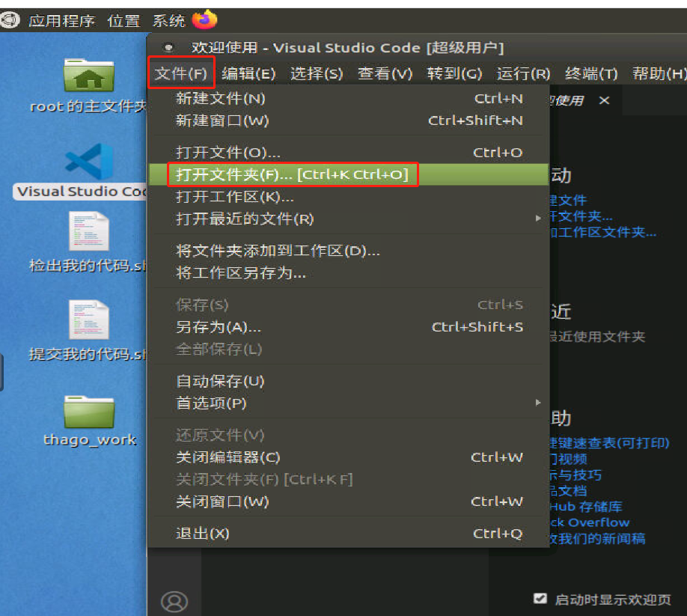Choose 将文件夹添加到工作区(D)... entry

click(x=348, y=251)
